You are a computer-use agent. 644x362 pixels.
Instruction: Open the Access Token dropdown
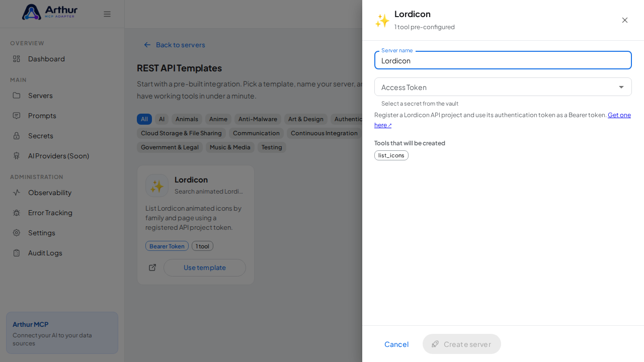(x=503, y=87)
